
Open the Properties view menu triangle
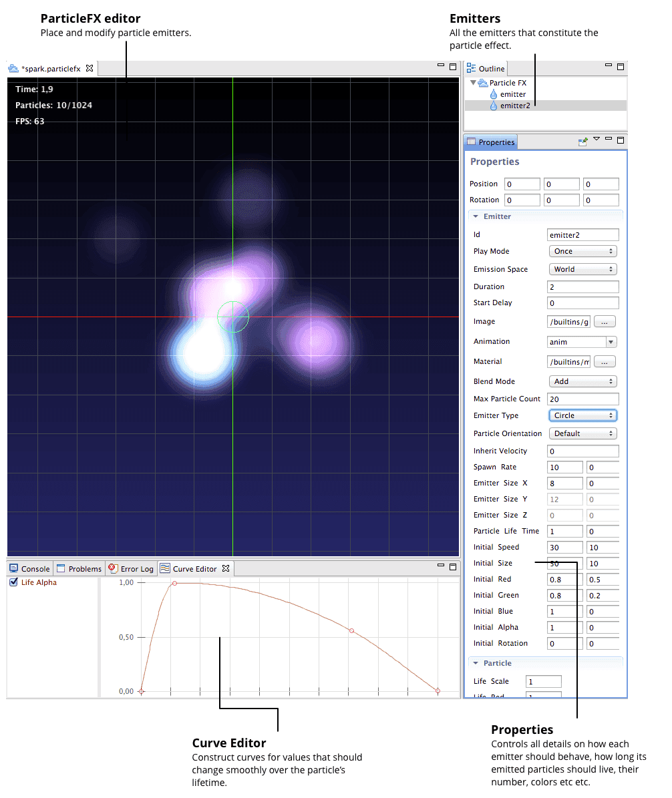coord(597,140)
